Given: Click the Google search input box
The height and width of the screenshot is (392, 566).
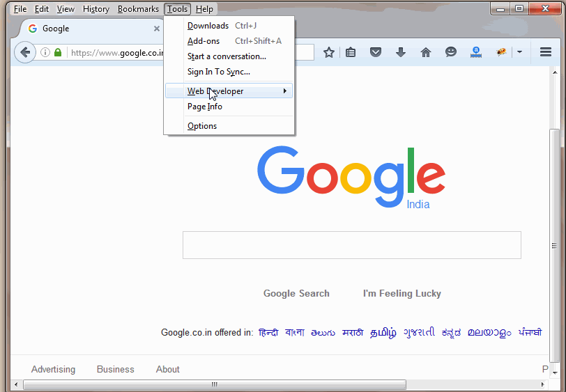Looking at the screenshot, I should click(x=352, y=245).
